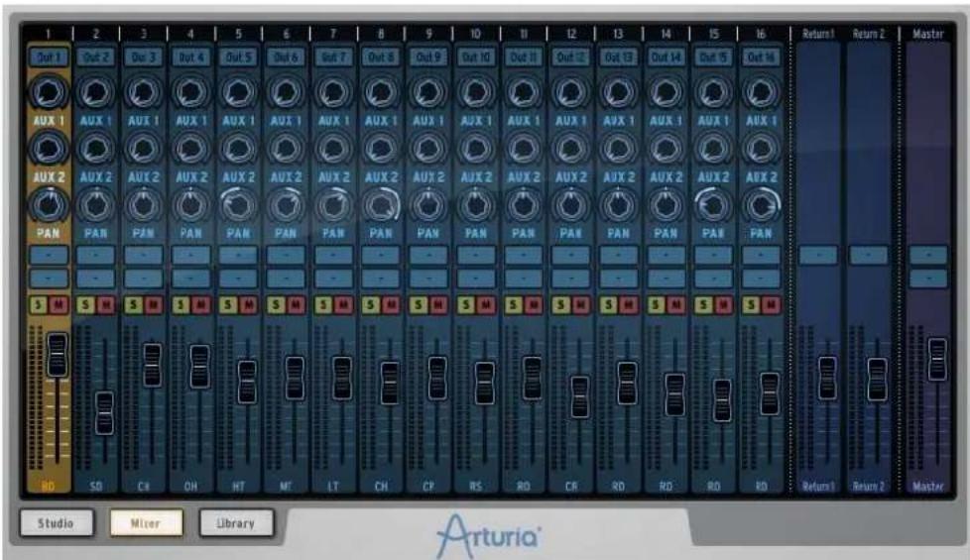The image size is (970, 560).
Task: Choose output for Out 13 button
Action: click(619, 57)
